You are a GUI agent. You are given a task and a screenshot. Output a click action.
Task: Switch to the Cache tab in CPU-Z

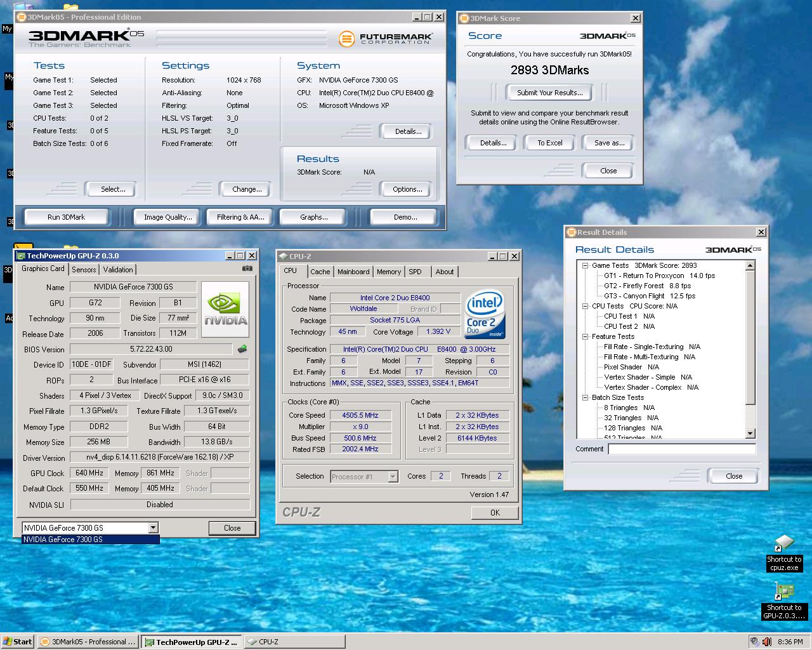[x=320, y=272]
